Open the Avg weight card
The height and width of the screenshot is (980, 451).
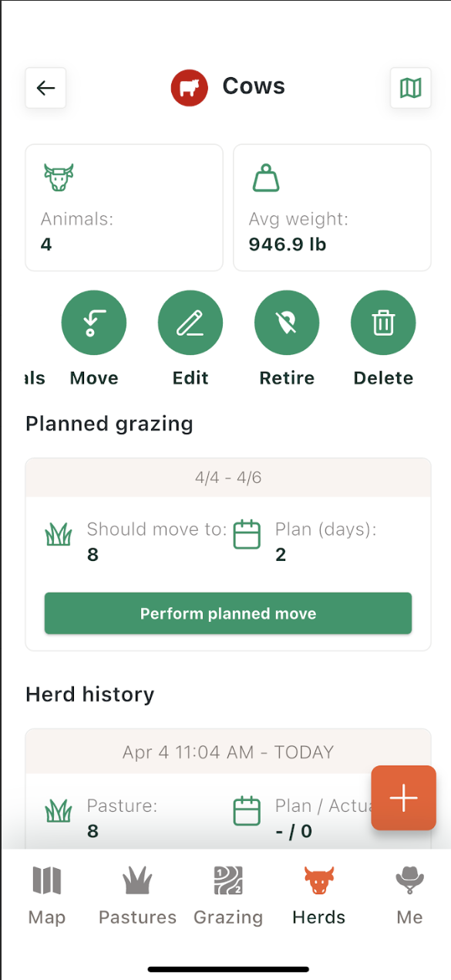tap(332, 208)
